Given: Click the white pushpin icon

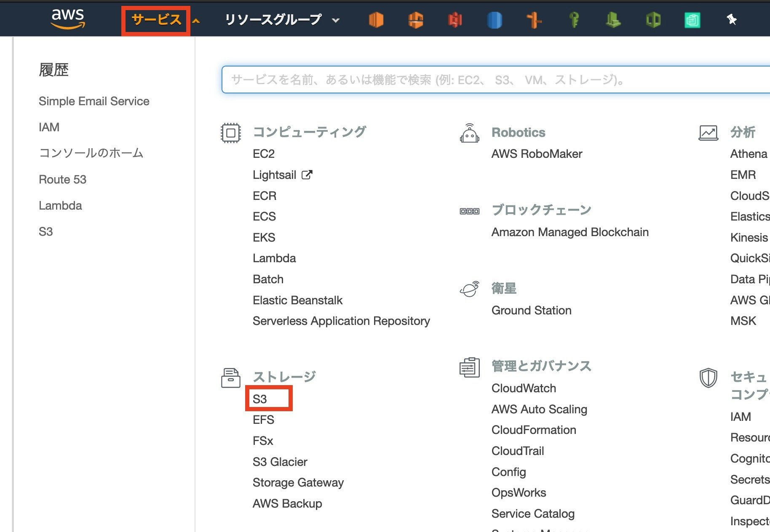Looking at the screenshot, I should point(732,19).
